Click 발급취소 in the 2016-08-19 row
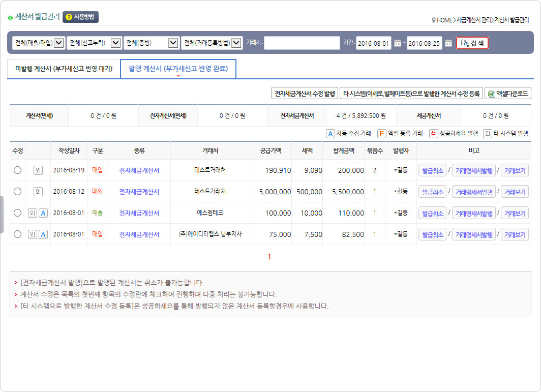The width and height of the screenshot is (541, 392). click(432, 170)
